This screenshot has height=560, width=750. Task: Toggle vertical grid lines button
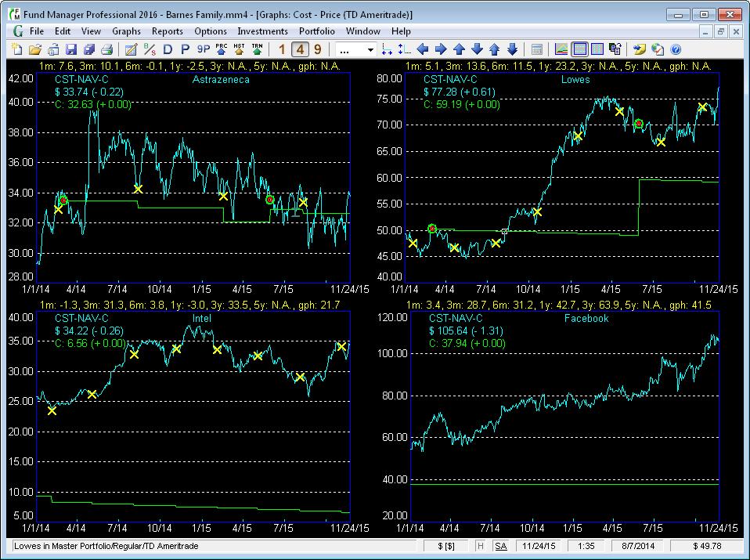[597, 49]
